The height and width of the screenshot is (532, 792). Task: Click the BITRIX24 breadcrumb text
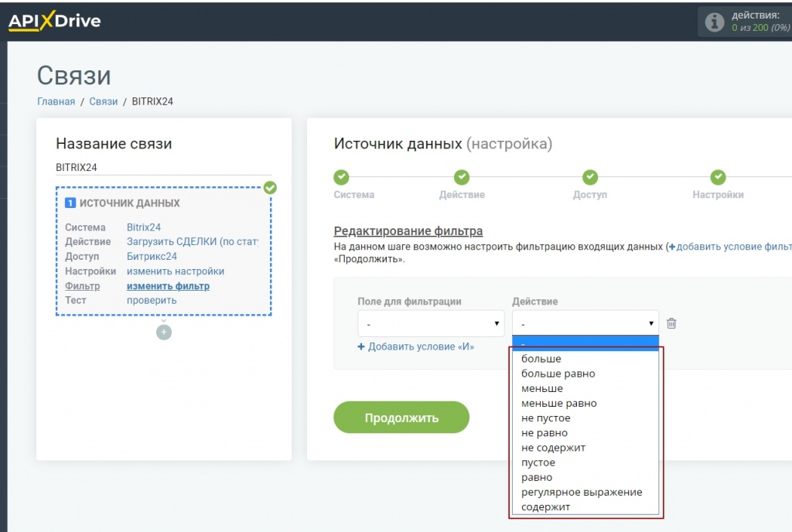(152, 101)
